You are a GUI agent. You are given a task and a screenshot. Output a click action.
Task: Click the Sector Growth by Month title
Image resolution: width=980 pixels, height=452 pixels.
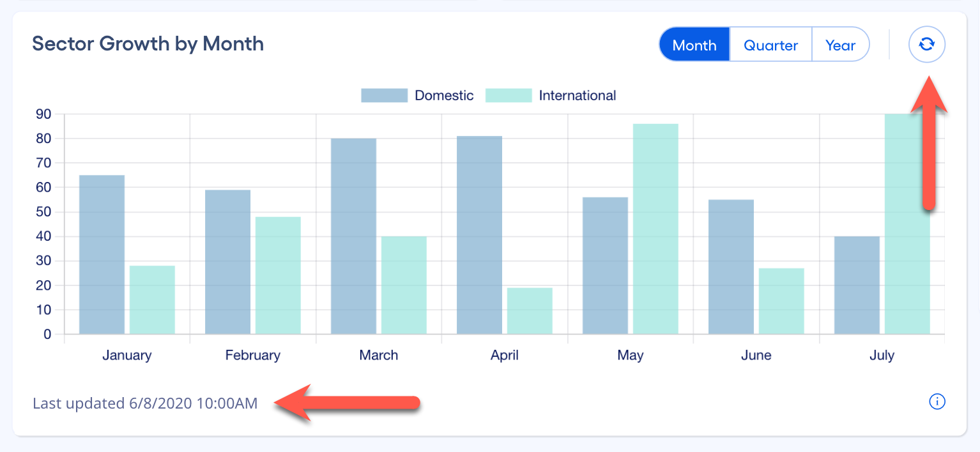click(148, 43)
